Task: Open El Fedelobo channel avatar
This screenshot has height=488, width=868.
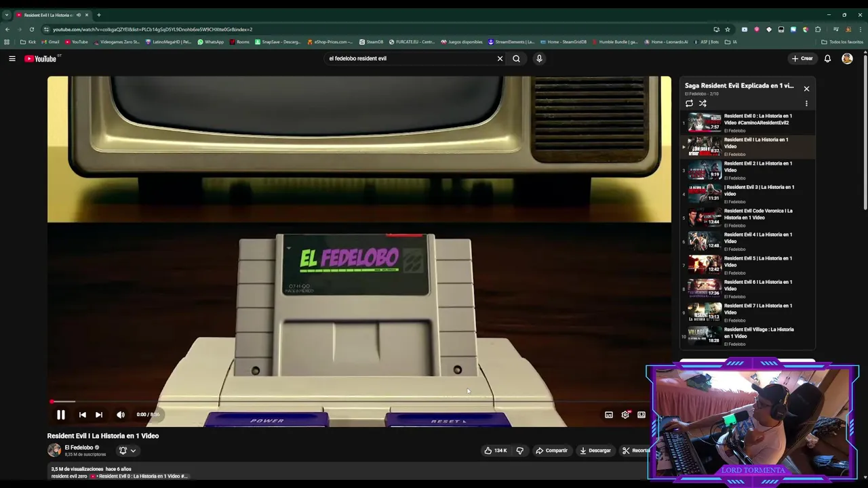Action: point(54,451)
